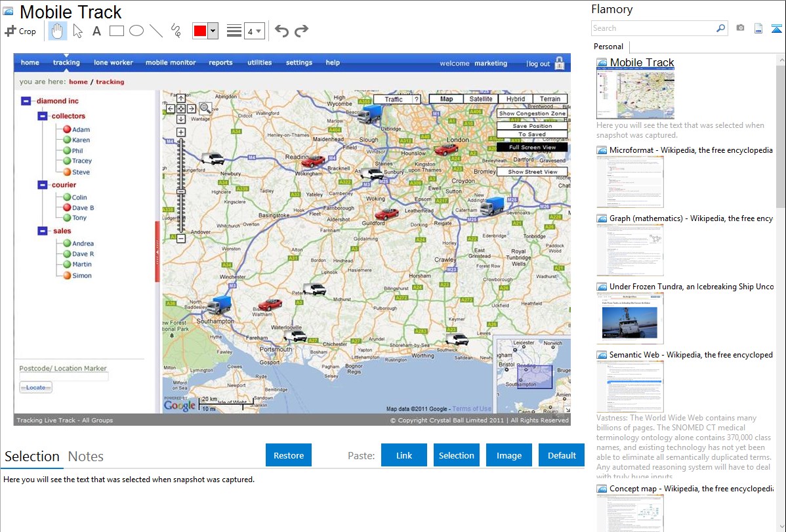The image size is (786, 532).
Task: Open the line width dropdown
Action: point(254,31)
